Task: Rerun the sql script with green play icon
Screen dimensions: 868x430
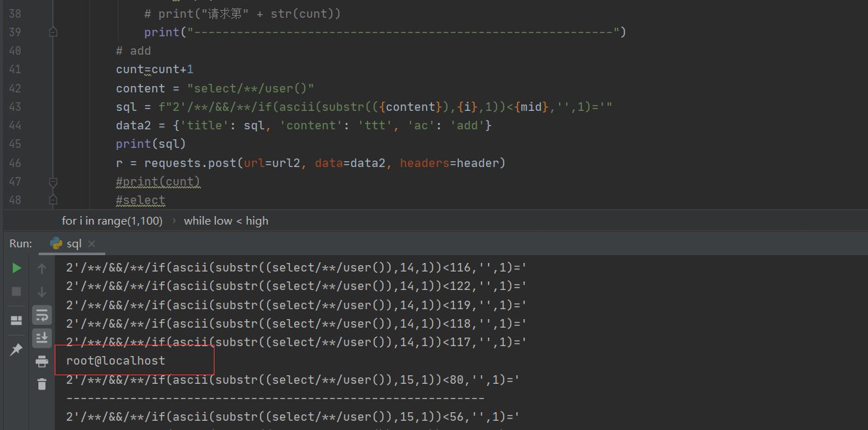Action: tap(16, 268)
